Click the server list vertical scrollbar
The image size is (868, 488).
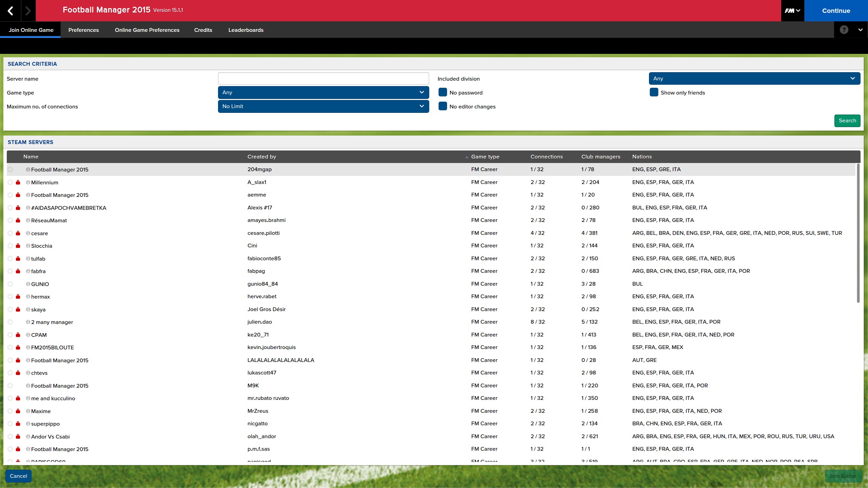[x=858, y=233]
